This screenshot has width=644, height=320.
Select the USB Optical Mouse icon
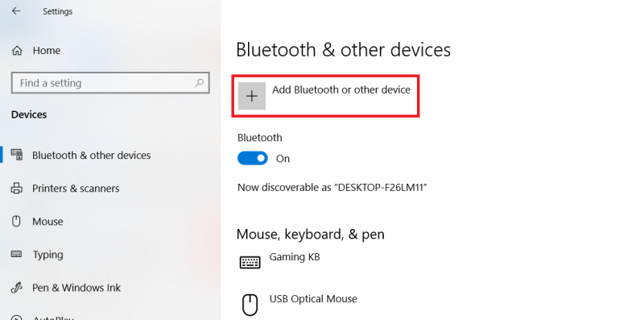(250, 305)
